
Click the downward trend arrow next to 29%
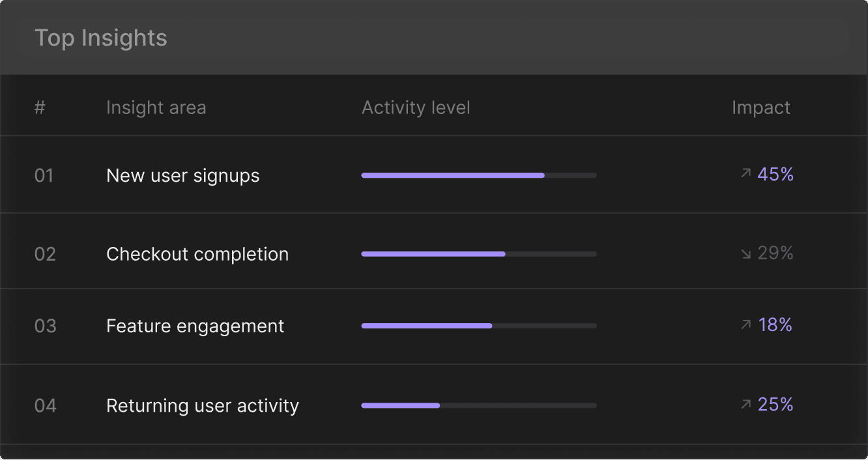click(745, 253)
